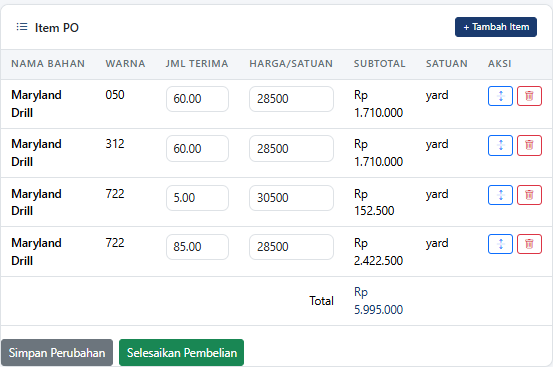
Task: Click the HARGA/SATUAN column header
Action: 291,63
